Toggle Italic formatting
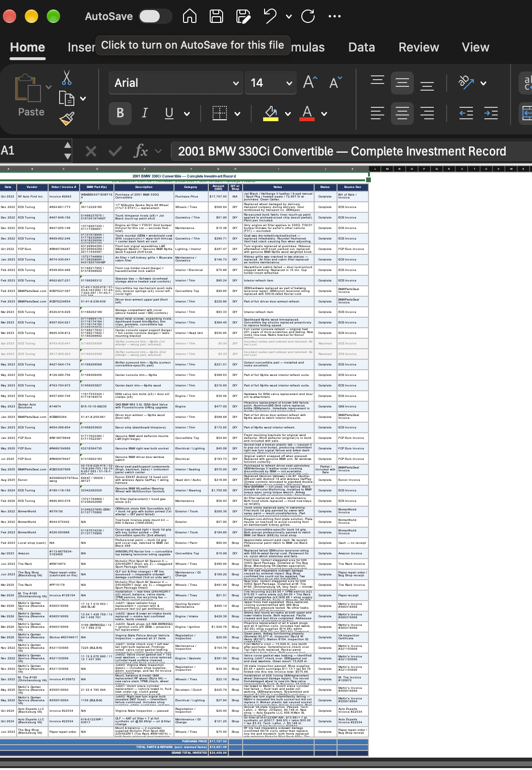Viewport: 532px width, 770px height. pyautogui.click(x=145, y=113)
